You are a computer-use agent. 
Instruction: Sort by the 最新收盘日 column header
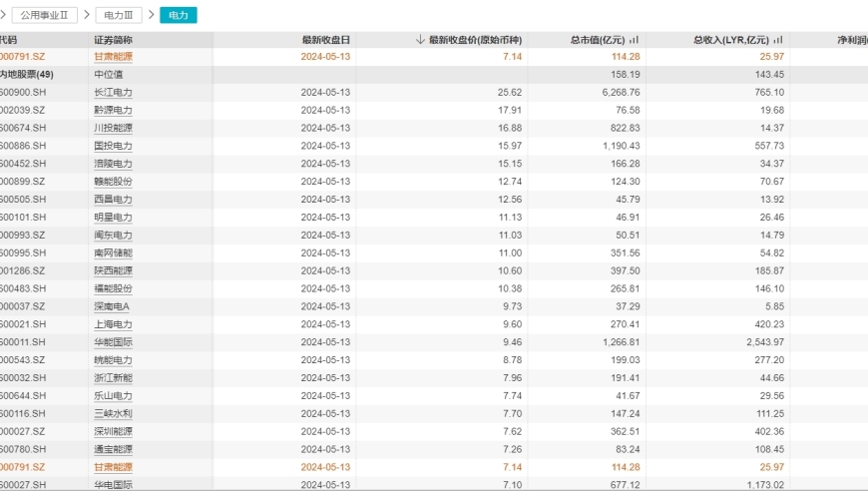click(x=326, y=40)
